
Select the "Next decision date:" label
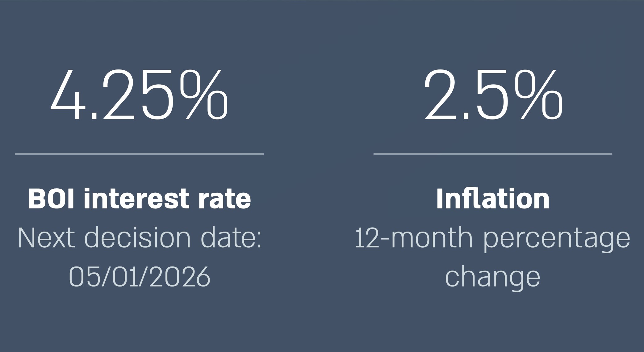click(139, 238)
